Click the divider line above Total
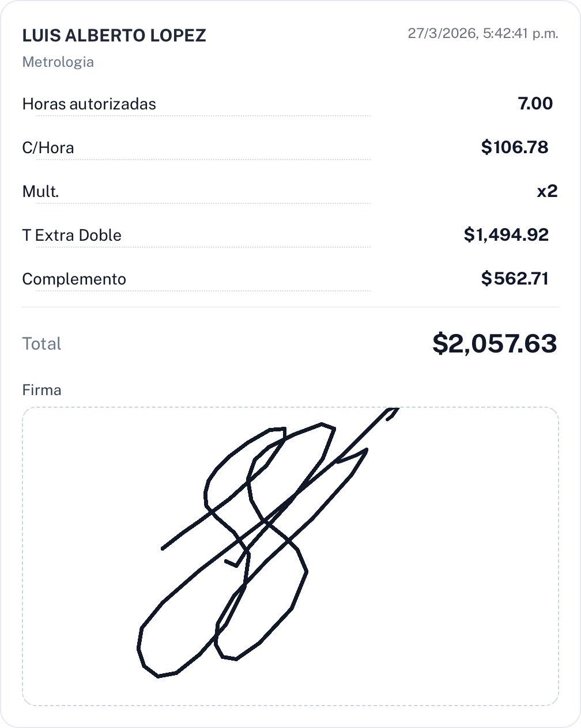The width and height of the screenshot is (581, 728). coord(290,307)
